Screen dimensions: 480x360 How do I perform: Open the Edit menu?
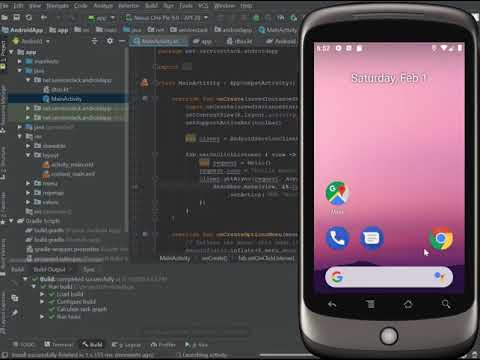18,6
